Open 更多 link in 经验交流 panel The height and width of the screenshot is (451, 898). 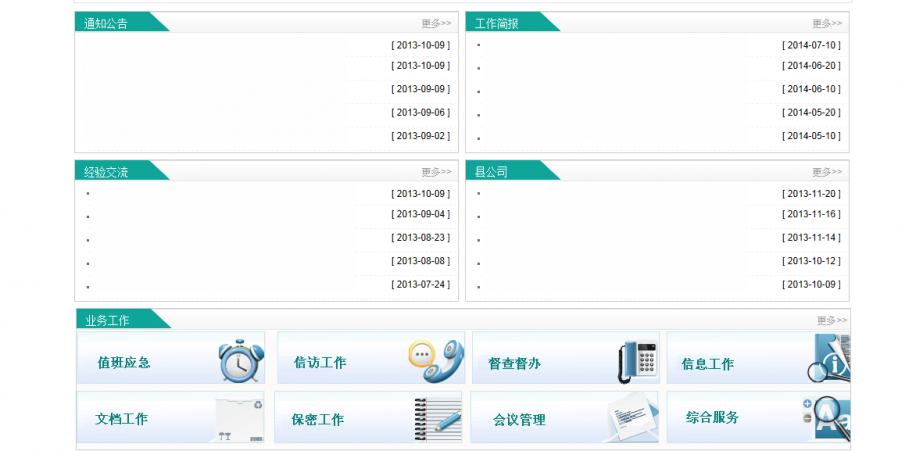coord(436,172)
